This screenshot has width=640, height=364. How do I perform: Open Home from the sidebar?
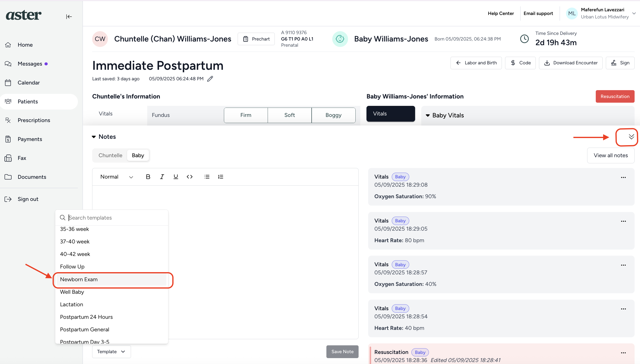25,45
